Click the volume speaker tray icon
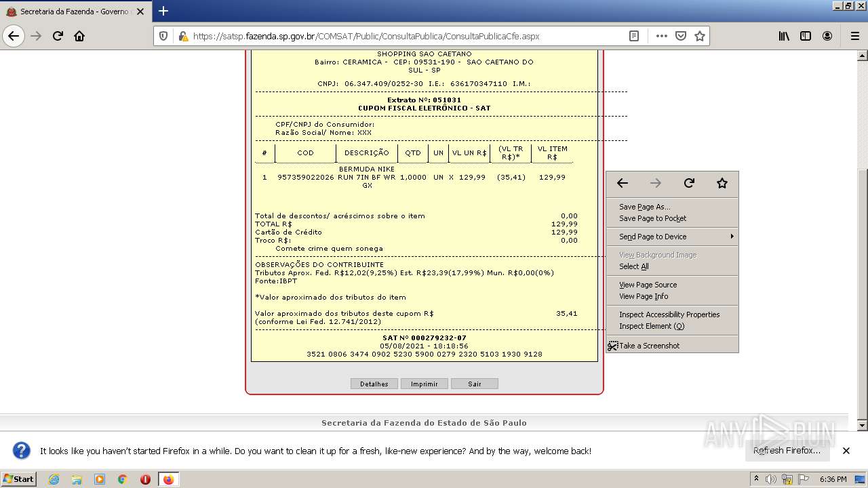This screenshot has height=488, width=868. 772,479
